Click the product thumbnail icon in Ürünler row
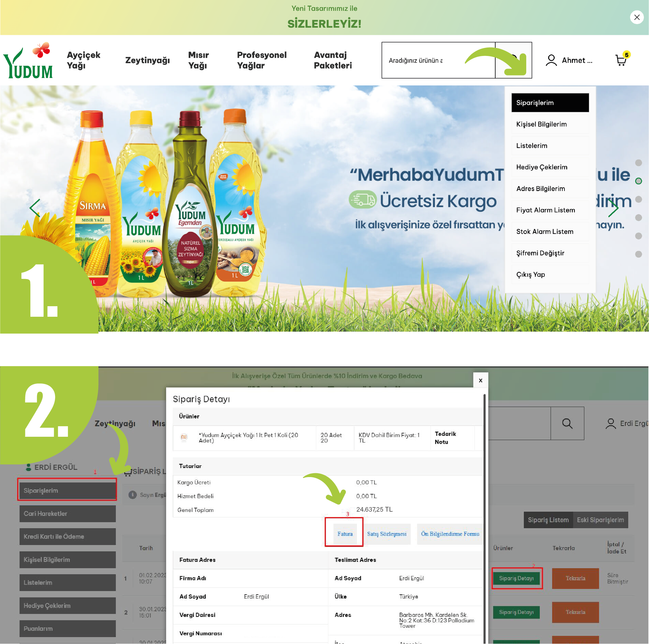This screenshot has width=649, height=644. coord(184,437)
